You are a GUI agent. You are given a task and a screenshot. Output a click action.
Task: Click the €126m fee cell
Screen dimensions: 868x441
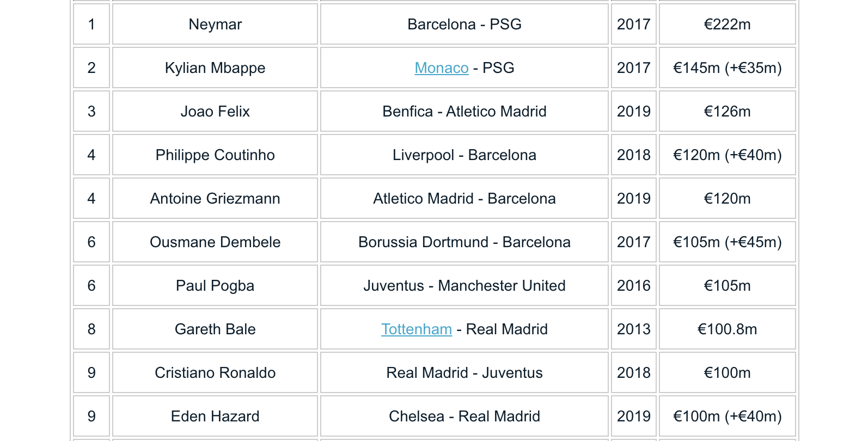728,111
